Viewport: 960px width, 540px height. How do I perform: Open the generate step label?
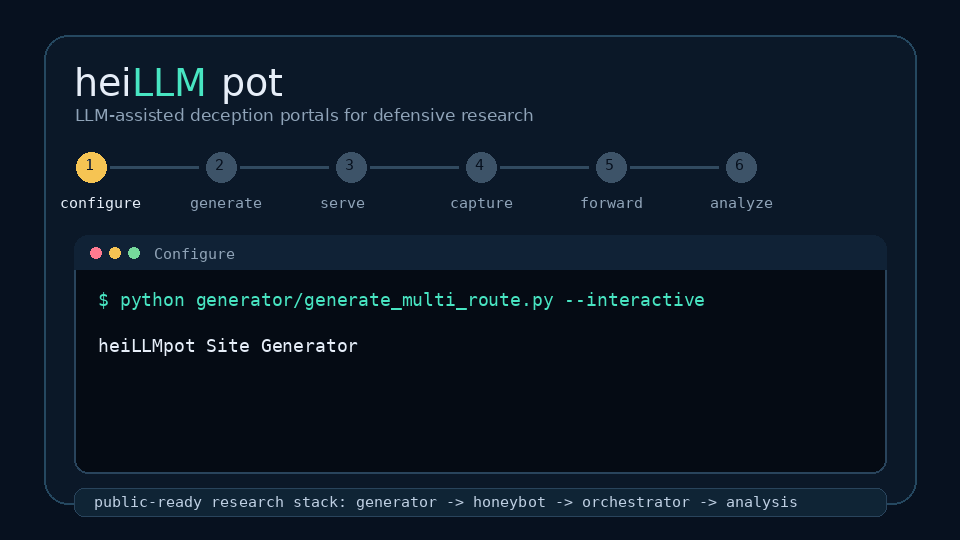(x=226, y=203)
